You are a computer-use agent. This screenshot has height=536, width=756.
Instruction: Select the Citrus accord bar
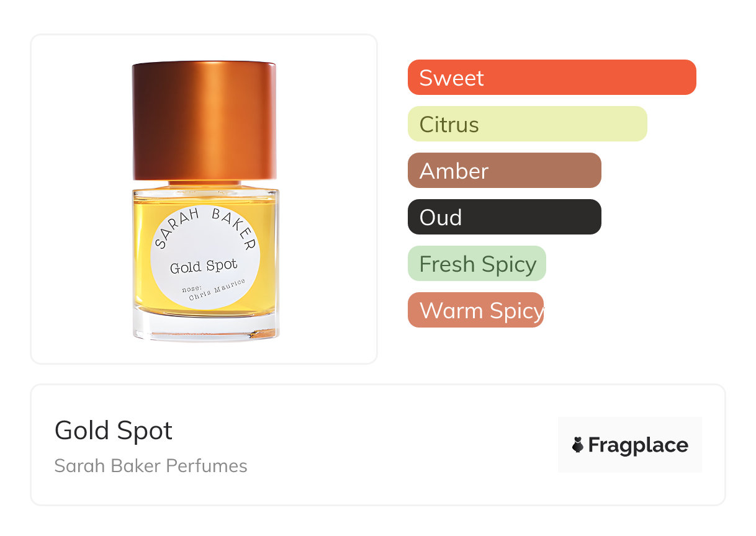(x=527, y=124)
